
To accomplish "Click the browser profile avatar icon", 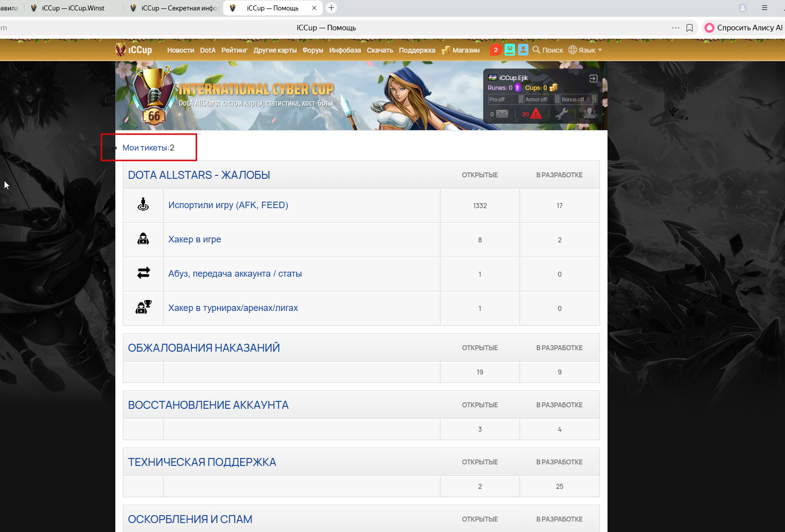I will coord(743,8).
